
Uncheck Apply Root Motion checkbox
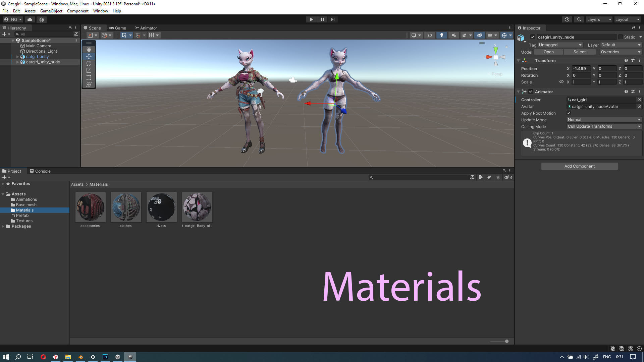pos(569,113)
